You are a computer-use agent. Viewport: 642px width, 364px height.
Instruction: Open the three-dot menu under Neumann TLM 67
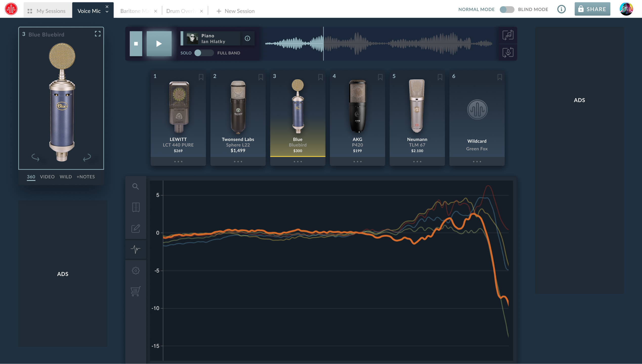[417, 161]
